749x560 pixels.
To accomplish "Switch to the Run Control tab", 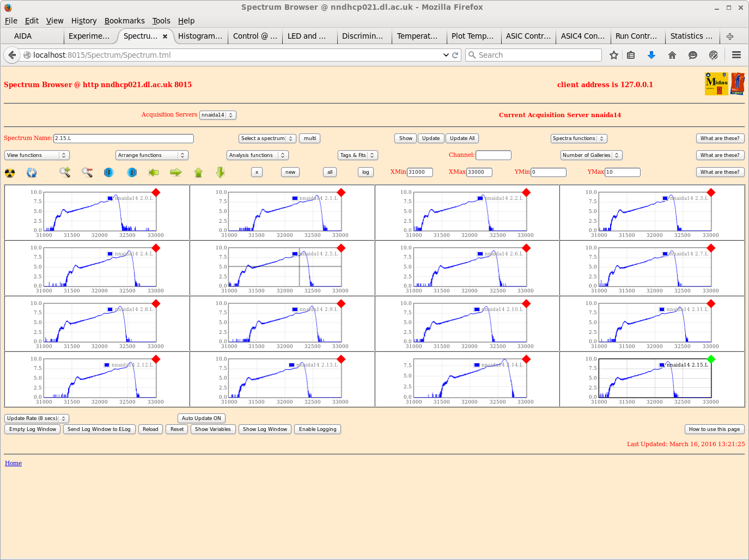I will [x=636, y=36].
